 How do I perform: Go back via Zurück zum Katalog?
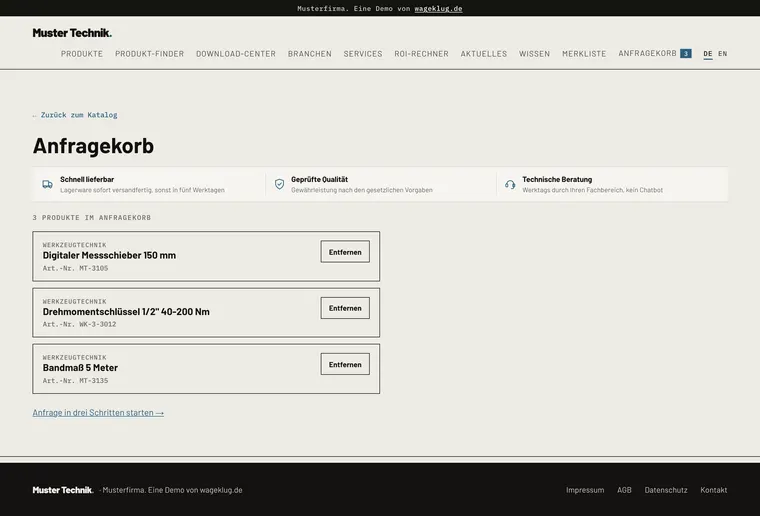point(75,115)
